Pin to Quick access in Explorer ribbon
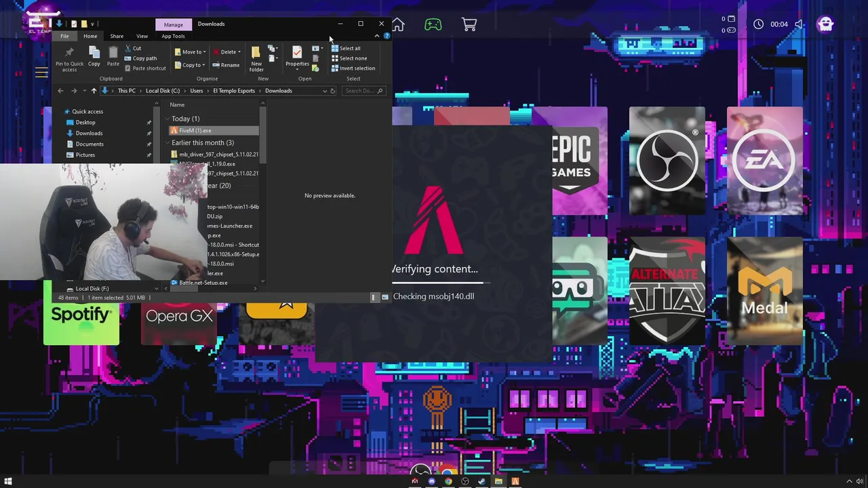 [x=69, y=60]
